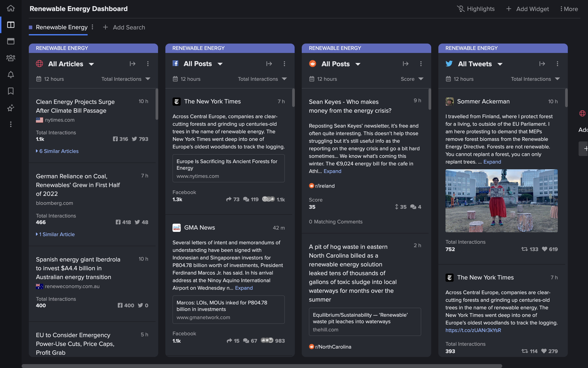Click the red globe icon at right edge

pos(582,113)
